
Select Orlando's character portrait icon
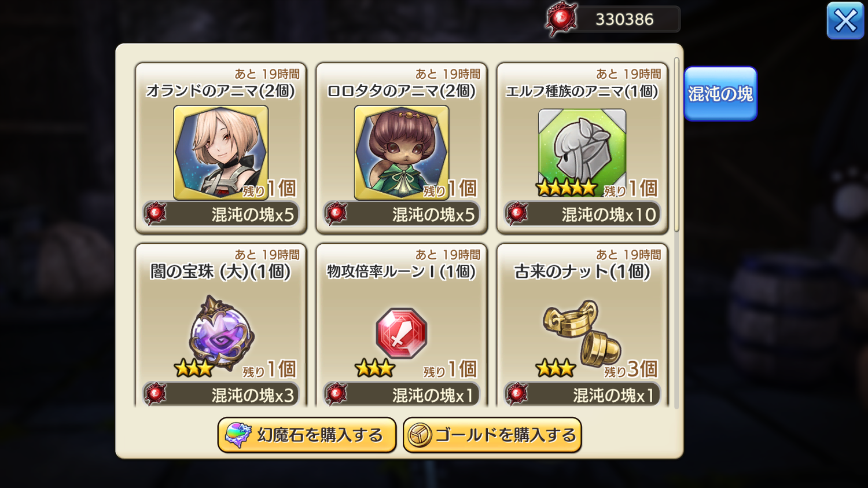(220, 152)
